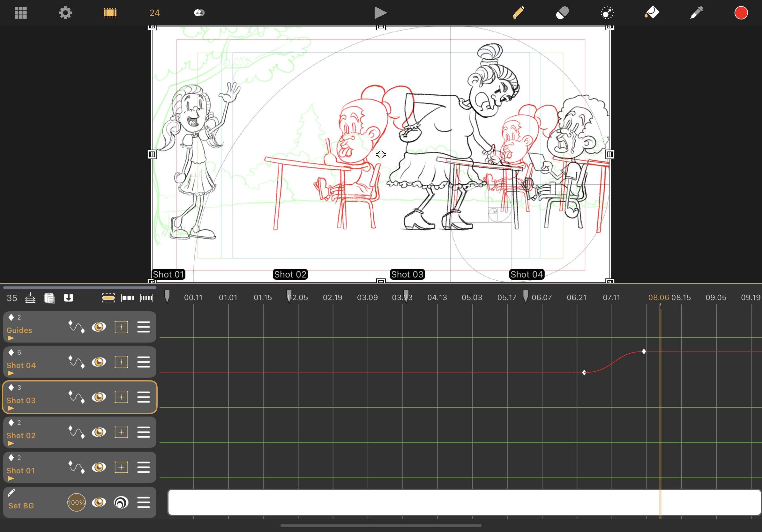762x532 pixels.
Task: Open the Shot 02 layer hamburger menu
Action: 143,432
